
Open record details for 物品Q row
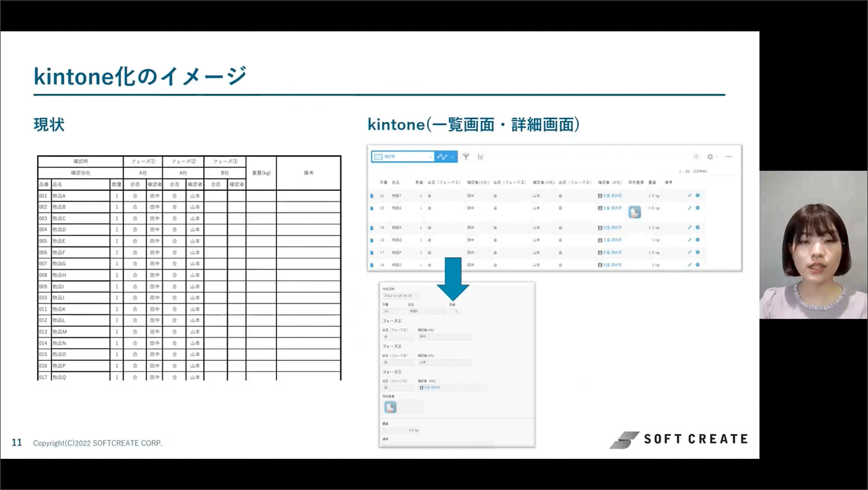pos(372,240)
